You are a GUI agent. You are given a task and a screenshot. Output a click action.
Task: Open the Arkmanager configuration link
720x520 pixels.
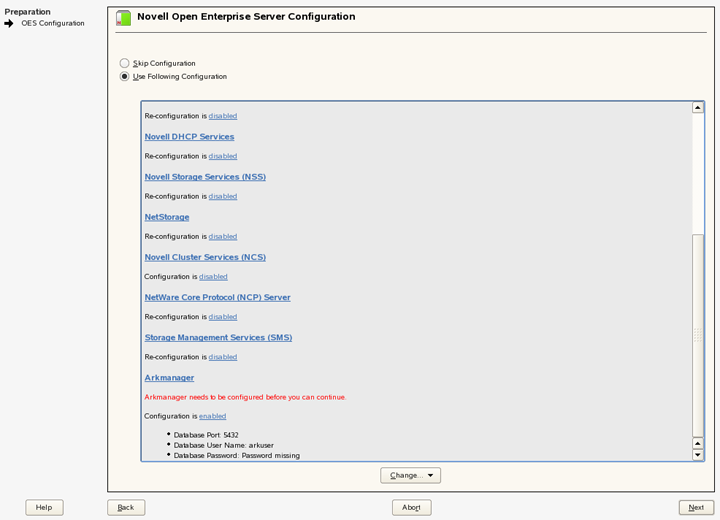coord(169,378)
